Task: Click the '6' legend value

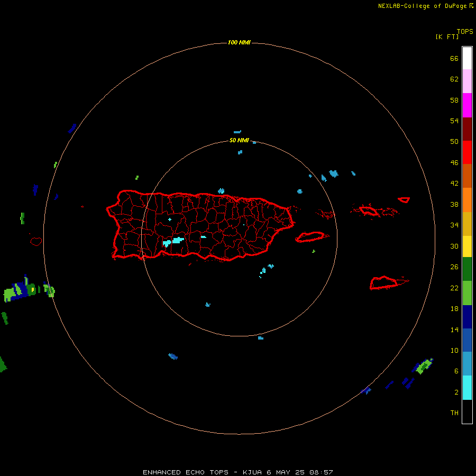Action: coord(456,371)
